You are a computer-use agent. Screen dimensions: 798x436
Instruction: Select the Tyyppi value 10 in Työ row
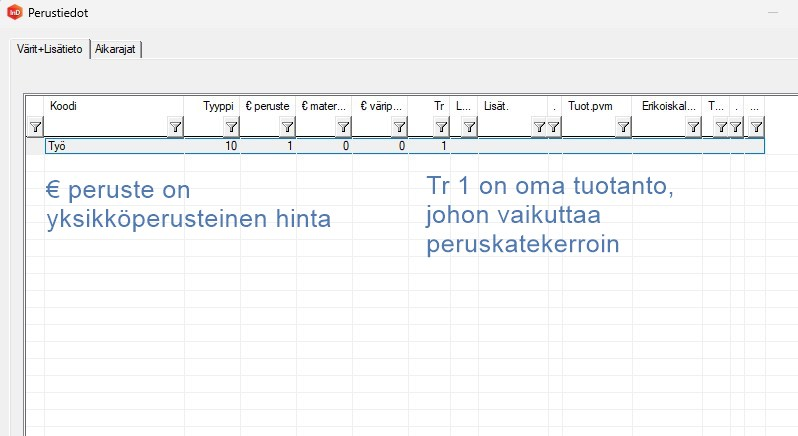212,146
